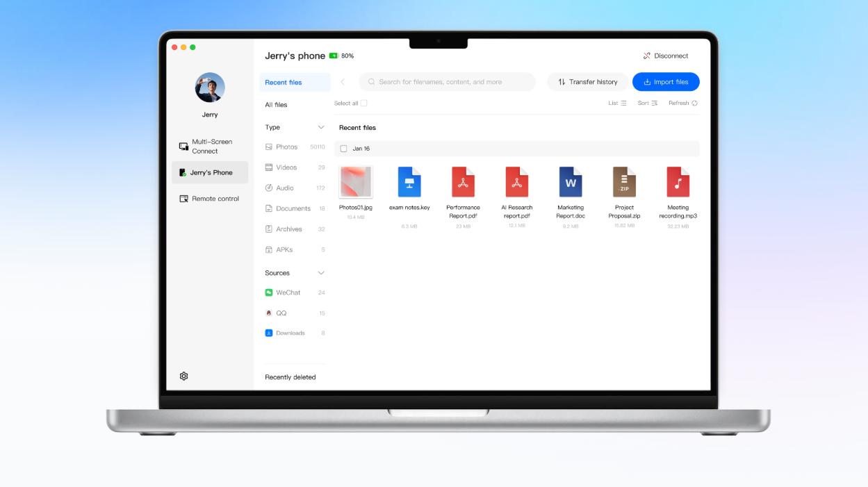
Task: Click the 15.82 MB size label
Action: pos(624,226)
